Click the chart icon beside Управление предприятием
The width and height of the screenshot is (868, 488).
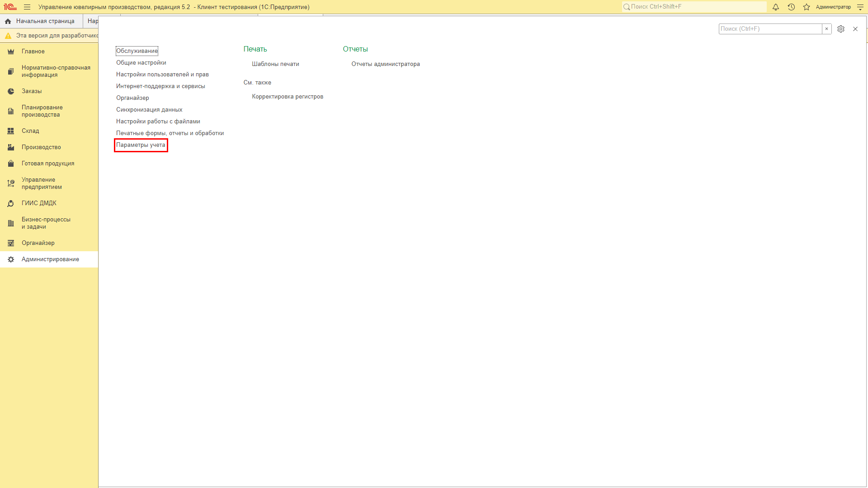(x=11, y=183)
